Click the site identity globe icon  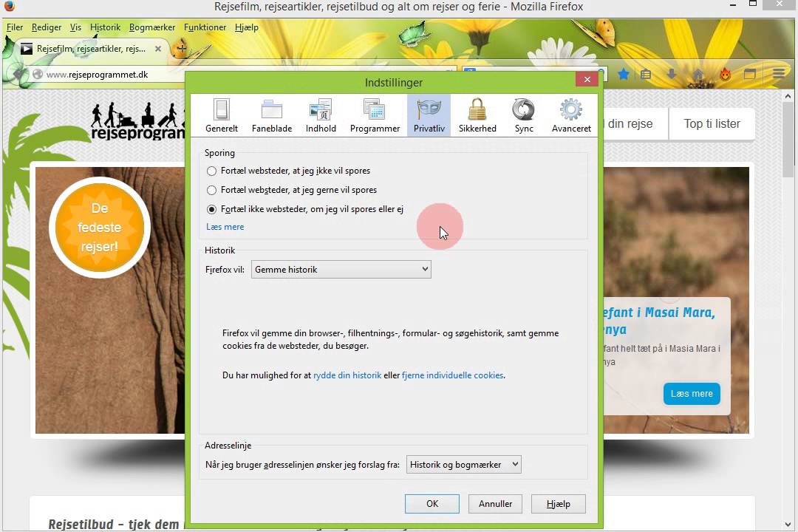(37, 75)
